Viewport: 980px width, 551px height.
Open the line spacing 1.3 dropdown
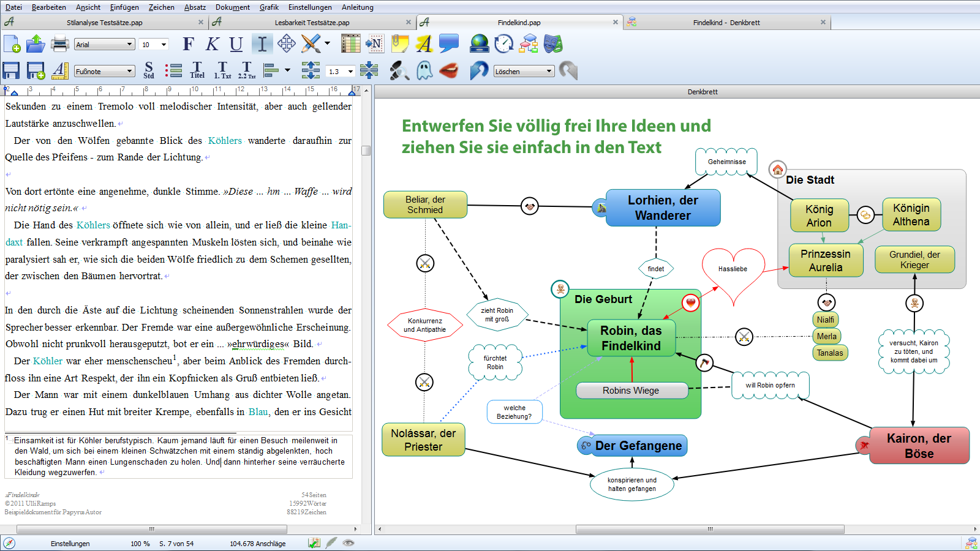pos(341,72)
